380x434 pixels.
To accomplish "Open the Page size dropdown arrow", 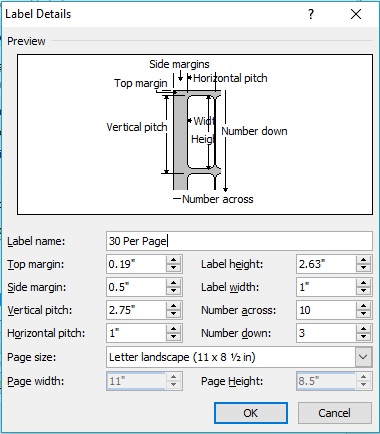I will coord(363,357).
